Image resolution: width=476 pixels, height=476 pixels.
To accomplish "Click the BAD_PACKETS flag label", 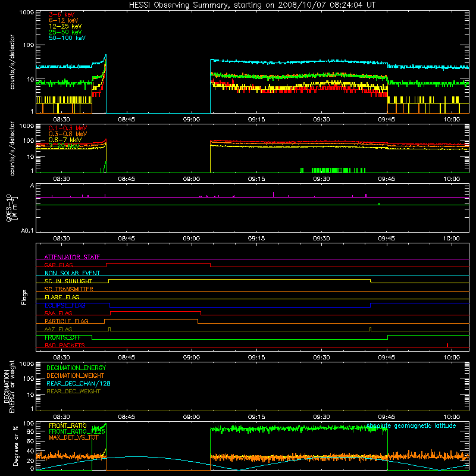I will click(65, 345).
